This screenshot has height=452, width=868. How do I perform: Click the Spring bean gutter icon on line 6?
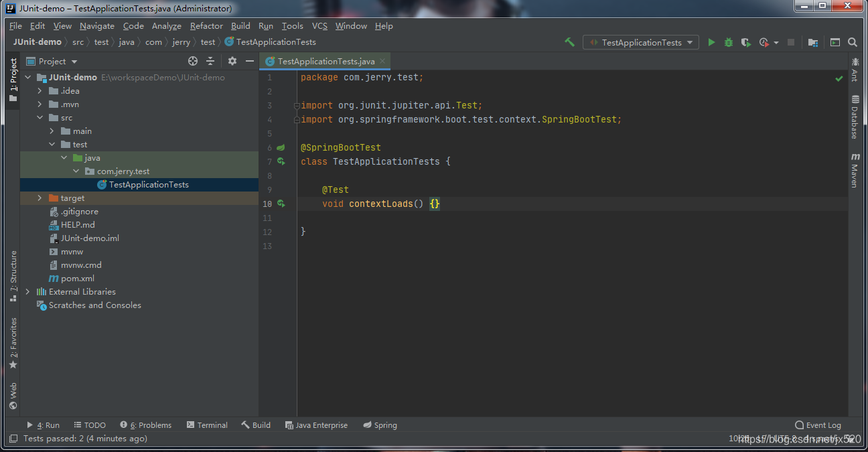pyautogui.click(x=281, y=147)
